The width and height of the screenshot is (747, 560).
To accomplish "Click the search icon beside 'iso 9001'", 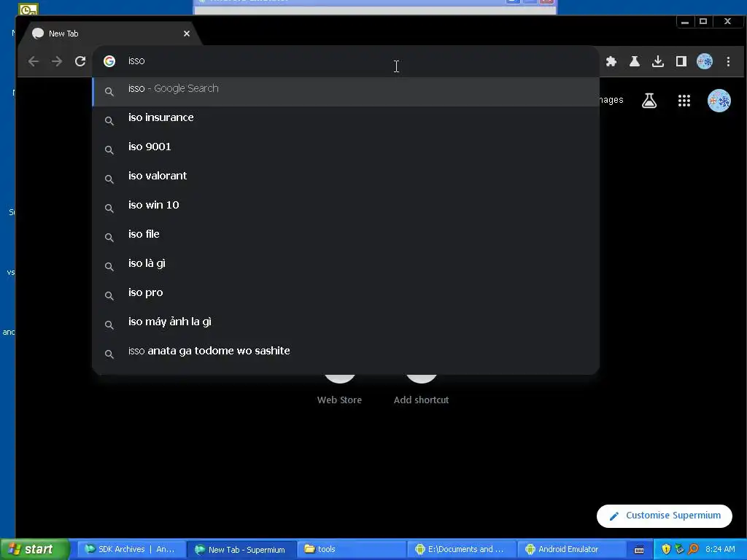I will point(109,150).
